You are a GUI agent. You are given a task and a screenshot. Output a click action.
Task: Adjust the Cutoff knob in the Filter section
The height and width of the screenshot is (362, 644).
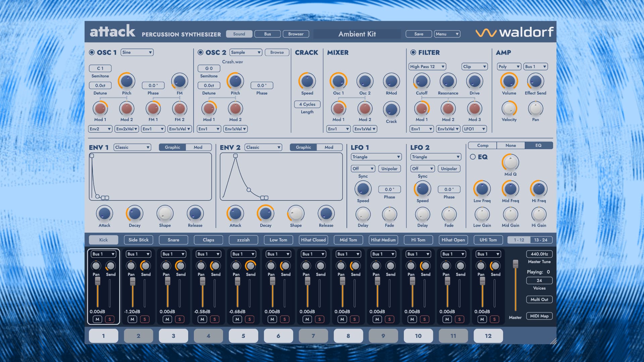pos(421,81)
